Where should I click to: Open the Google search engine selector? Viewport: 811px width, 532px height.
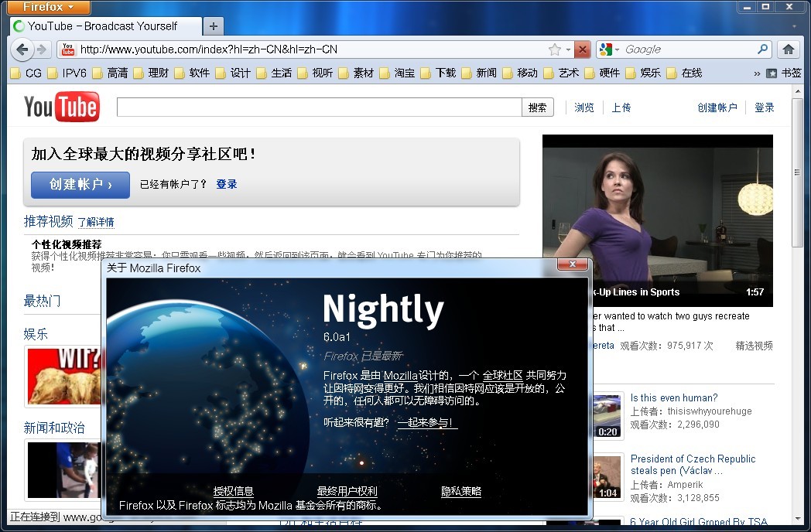point(609,49)
